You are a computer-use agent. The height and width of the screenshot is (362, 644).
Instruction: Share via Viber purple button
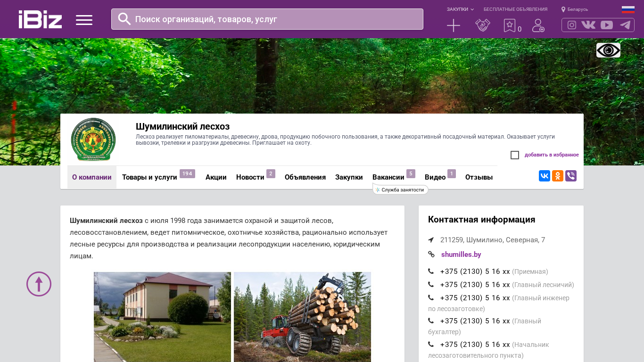click(x=571, y=176)
